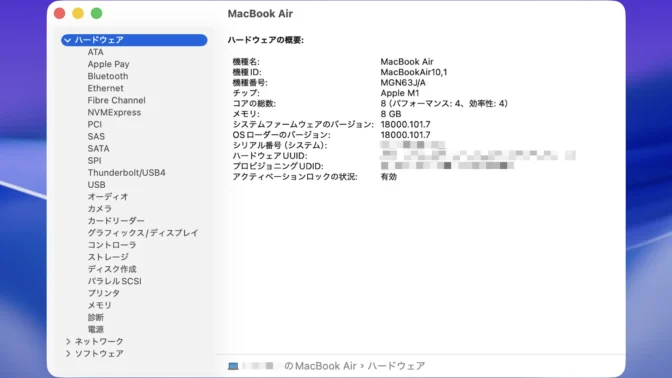
Task: Click the ハードウェアUUID label
Action: pos(270,156)
